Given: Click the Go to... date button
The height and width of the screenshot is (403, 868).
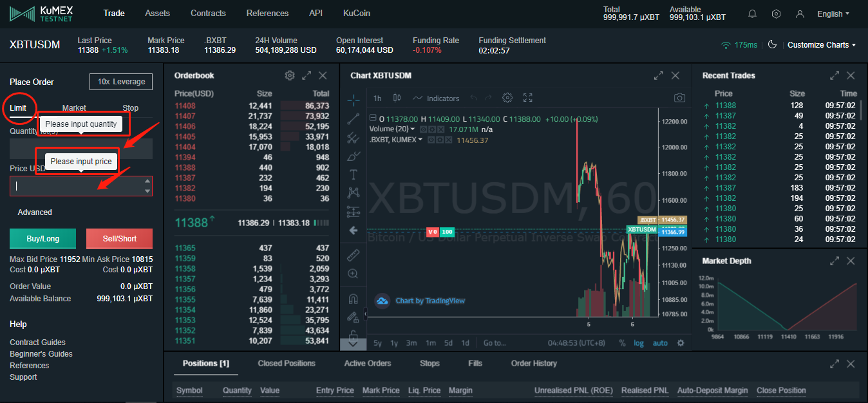Looking at the screenshot, I should click(x=495, y=343).
